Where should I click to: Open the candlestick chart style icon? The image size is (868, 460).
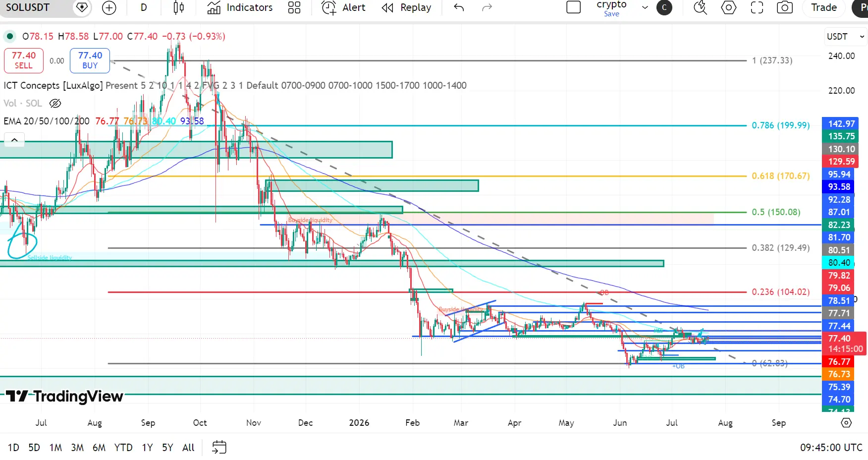(x=179, y=7)
